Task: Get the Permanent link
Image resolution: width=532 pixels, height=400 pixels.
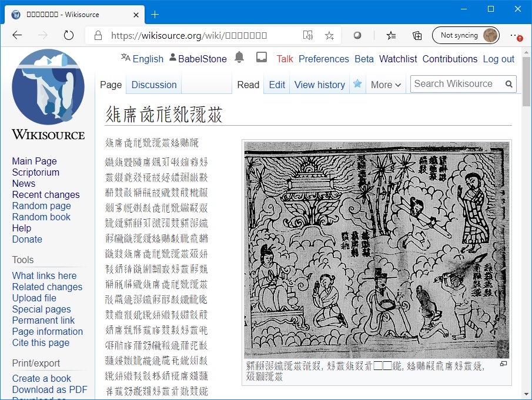Action: pos(44,320)
